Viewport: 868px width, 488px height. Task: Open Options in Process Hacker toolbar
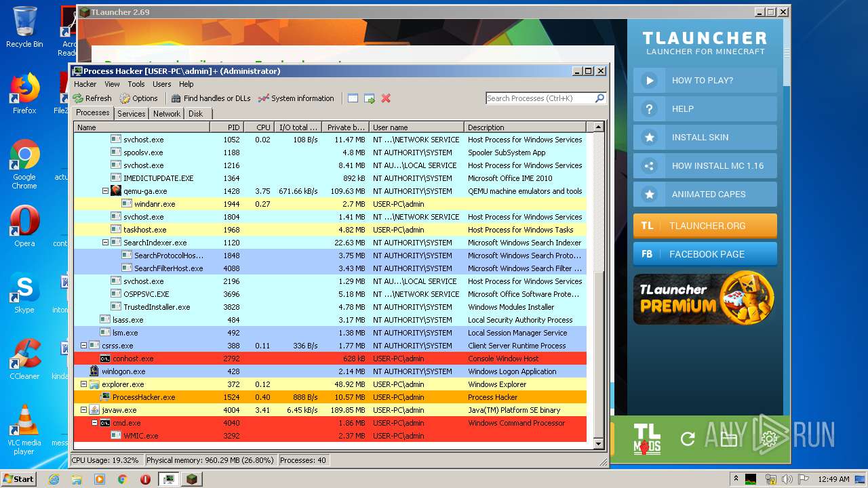(138, 98)
